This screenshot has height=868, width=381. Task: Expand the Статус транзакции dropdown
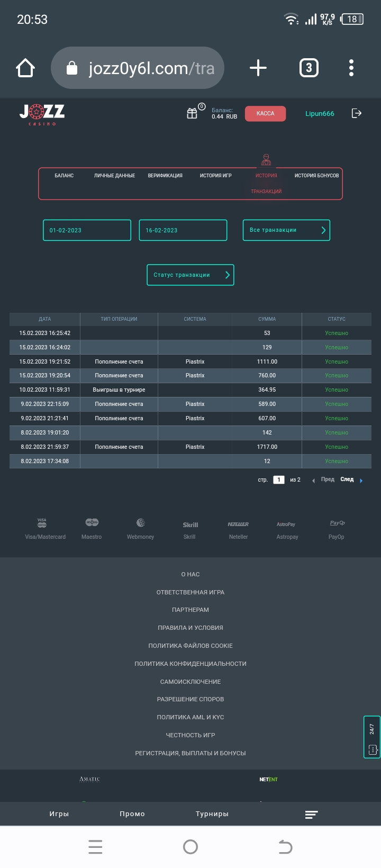[x=190, y=275]
